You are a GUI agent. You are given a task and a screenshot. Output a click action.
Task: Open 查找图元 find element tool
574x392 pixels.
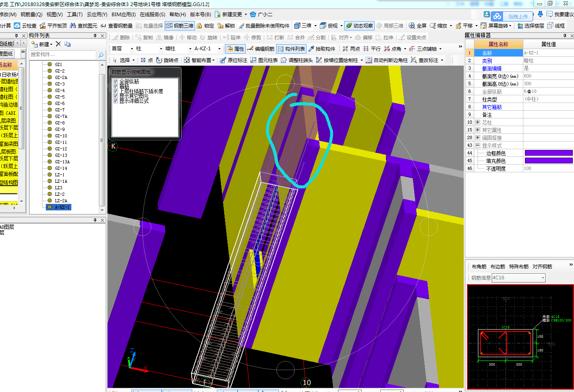[83, 26]
